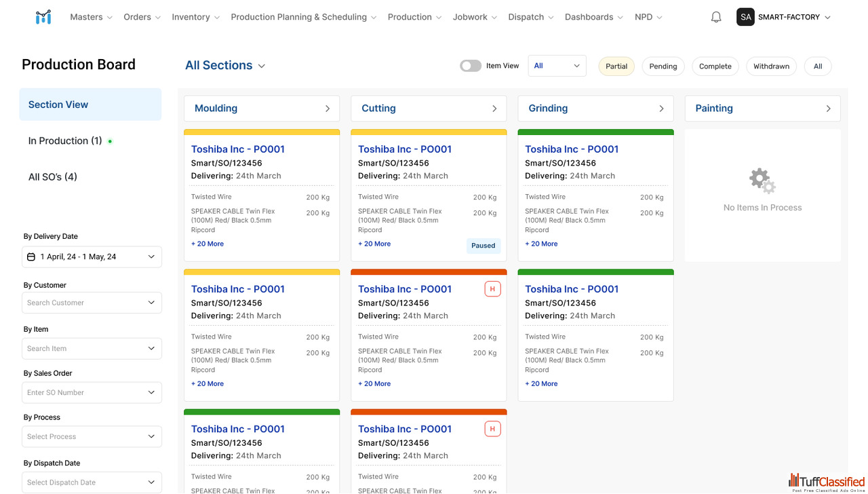Select the Pending status filter
The image size is (868, 494).
663,66
